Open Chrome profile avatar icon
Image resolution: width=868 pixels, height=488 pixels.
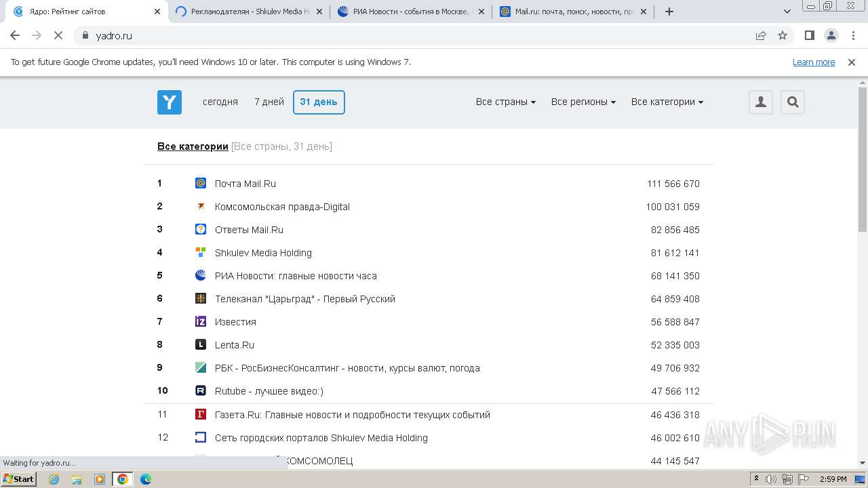[831, 35]
